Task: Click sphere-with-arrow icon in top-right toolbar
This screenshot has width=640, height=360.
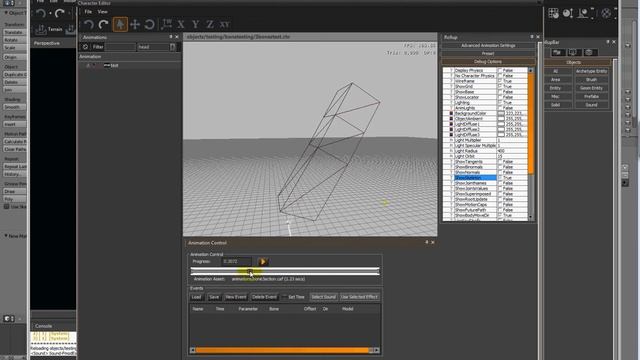Action: coord(568,13)
